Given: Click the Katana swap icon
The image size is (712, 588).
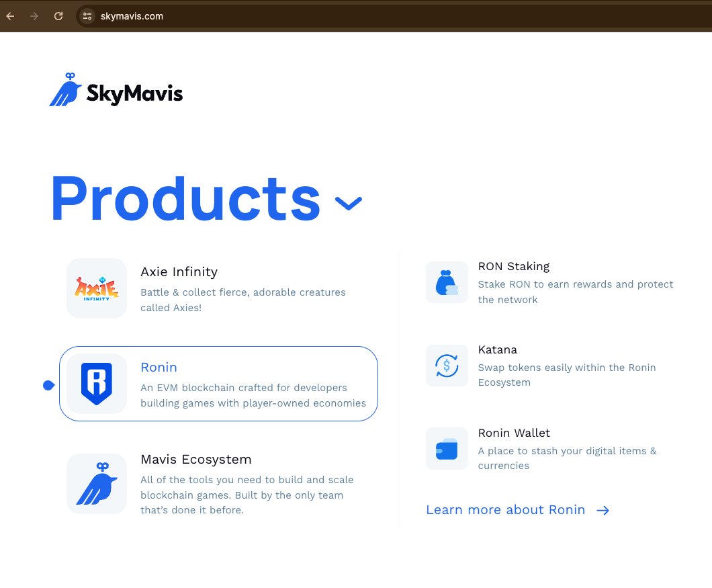Looking at the screenshot, I should [447, 366].
